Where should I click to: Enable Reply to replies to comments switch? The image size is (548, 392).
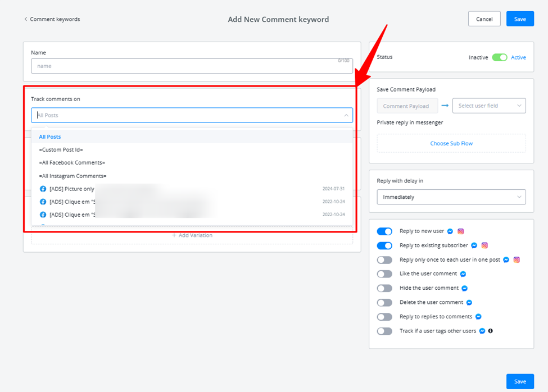click(384, 317)
